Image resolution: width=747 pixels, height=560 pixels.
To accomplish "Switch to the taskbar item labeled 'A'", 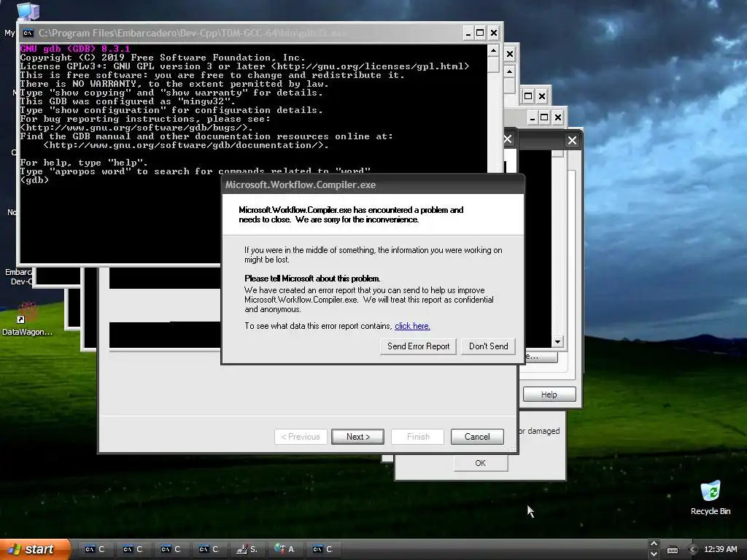I will tap(285, 549).
